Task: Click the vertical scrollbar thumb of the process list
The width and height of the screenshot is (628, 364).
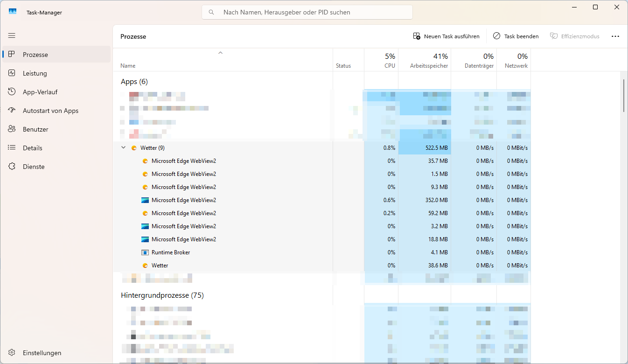Action: tap(624, 95)
